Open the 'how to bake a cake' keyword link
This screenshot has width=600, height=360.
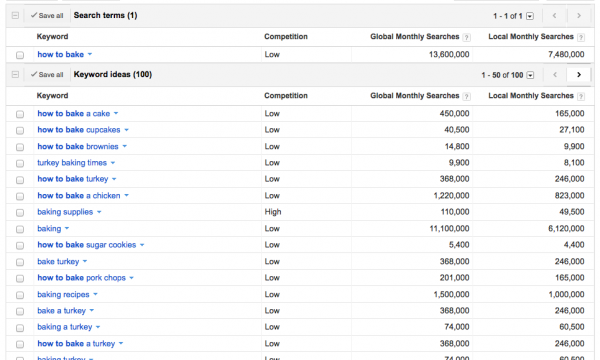[x=73, y=114]
